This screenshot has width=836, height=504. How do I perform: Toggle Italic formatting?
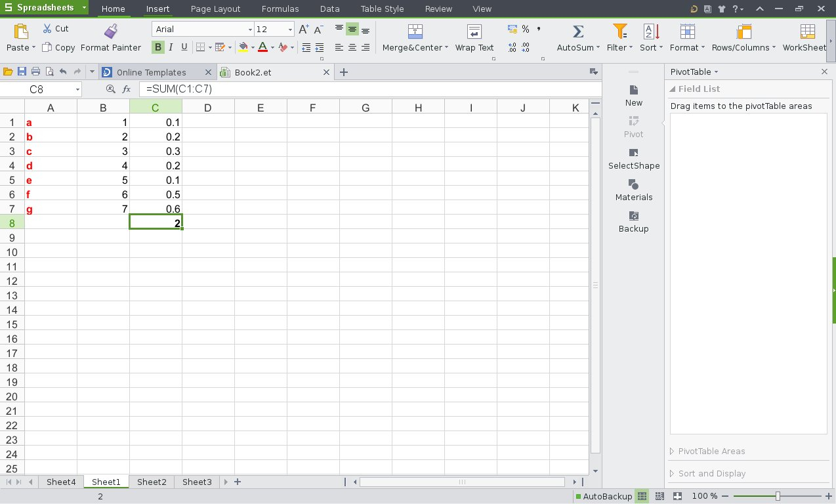tap(171, 47)
